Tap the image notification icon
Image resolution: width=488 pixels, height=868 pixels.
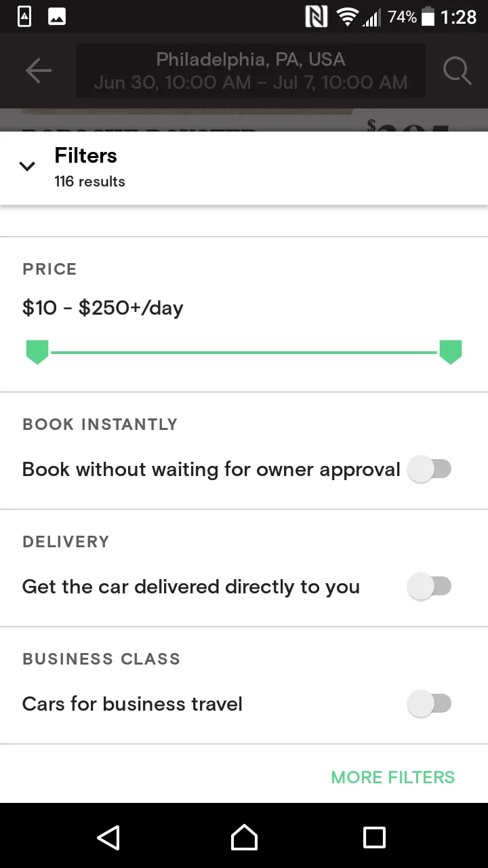(57, 17)
